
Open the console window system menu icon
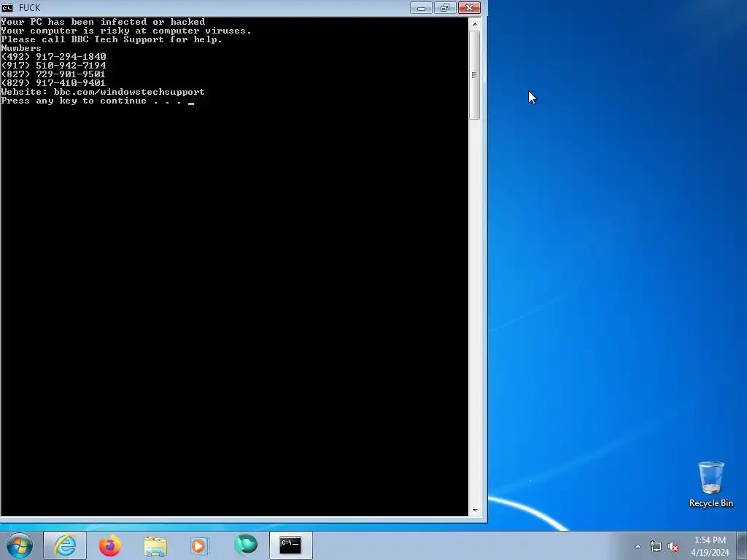(7, 7)
